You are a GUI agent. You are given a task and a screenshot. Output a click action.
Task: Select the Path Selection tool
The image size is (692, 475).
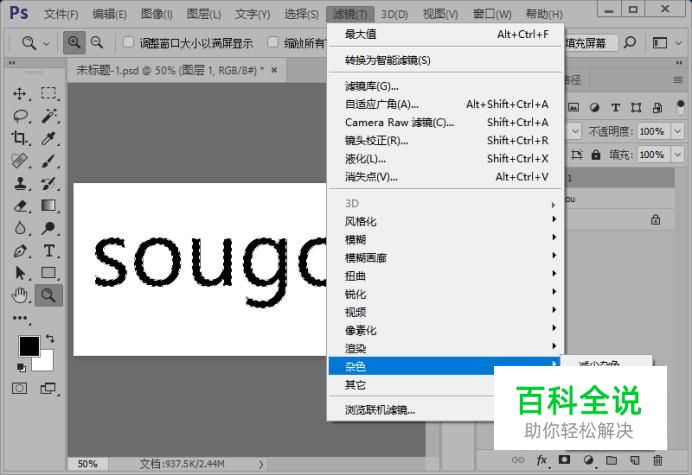pyautogui.click(x=20, y=273)
